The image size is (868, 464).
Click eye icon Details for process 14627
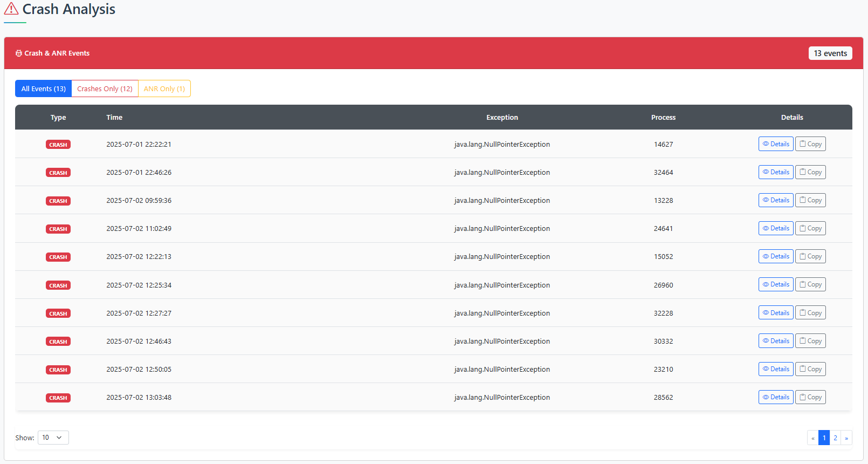[x=766, y=144]
